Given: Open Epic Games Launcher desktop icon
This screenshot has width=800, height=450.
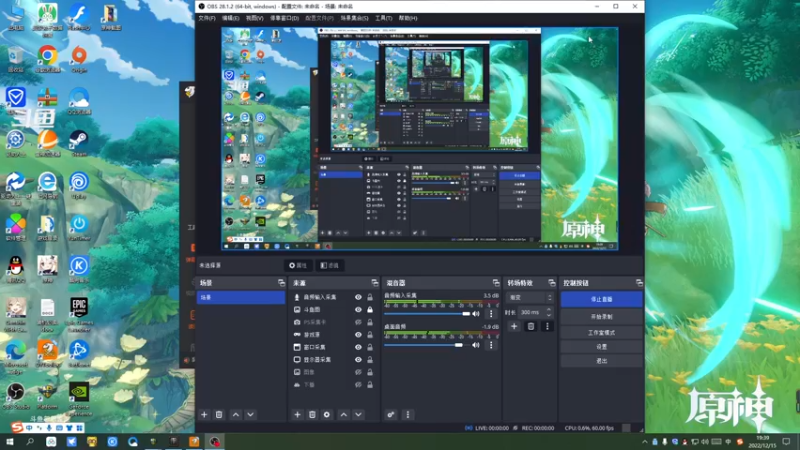Looking at the screenshot, I should click(79, 313).
